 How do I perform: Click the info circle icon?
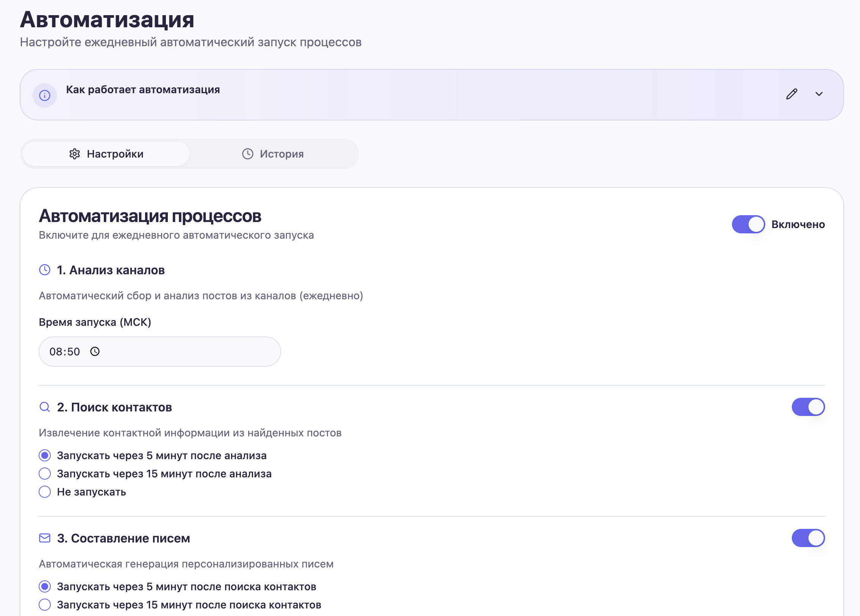pos(45,95)
